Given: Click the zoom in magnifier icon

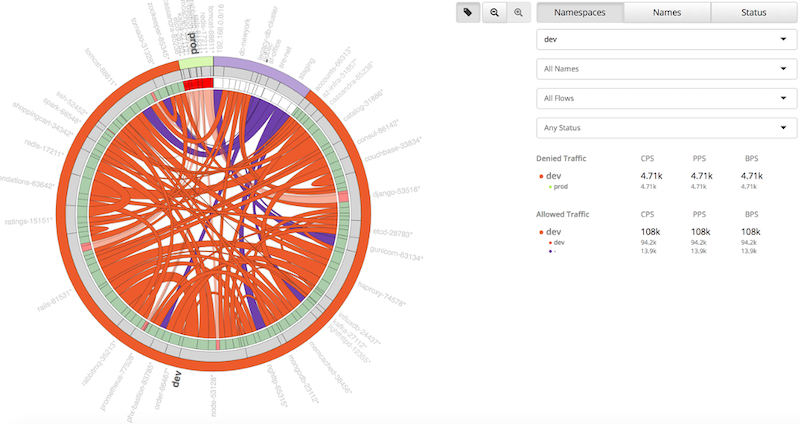Looking at the screenshot, I should (x=518, y=13).
